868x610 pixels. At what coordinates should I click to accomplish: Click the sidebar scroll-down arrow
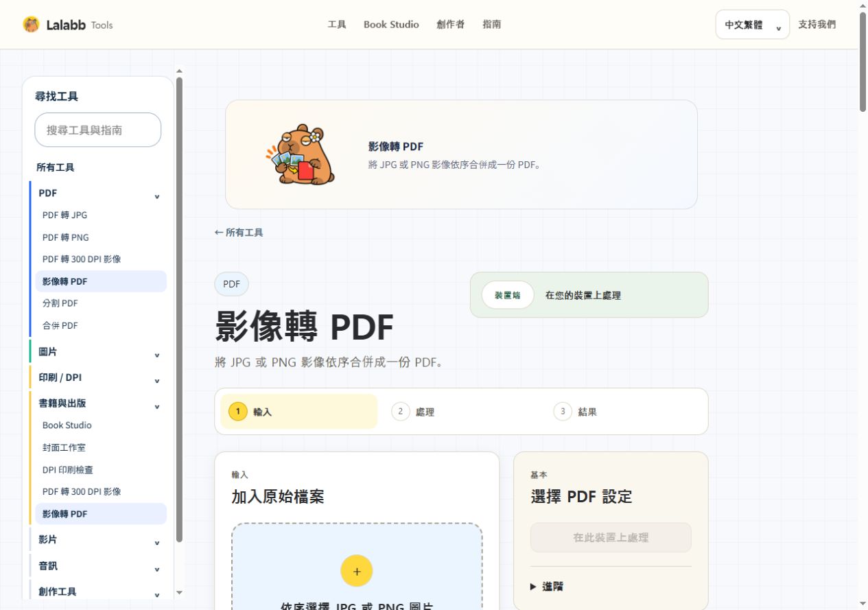(180, 593)
